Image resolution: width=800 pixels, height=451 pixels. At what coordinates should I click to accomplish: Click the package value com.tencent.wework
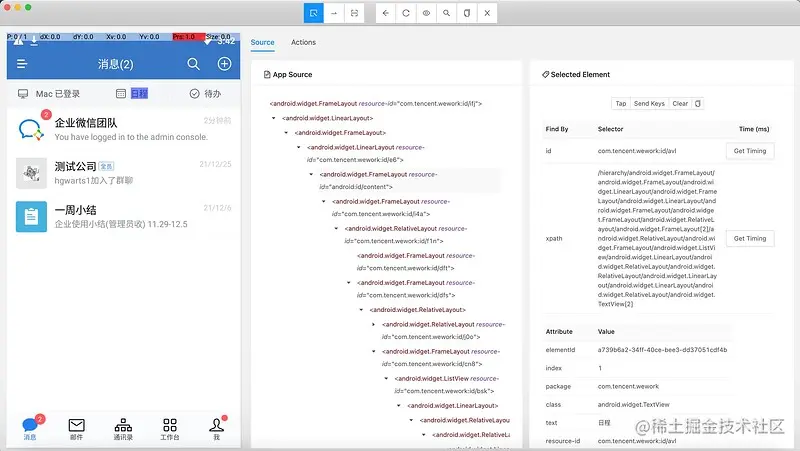628,387
